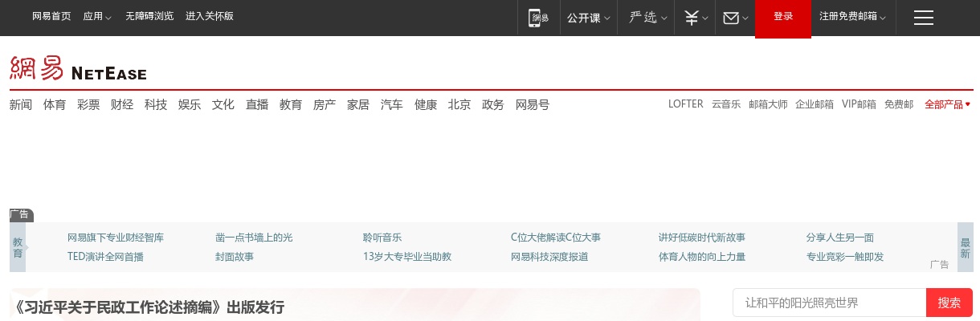Click 体育人物的向上力量 link
The width and height of the screenshot is (980, 321).
click(702, 257)
